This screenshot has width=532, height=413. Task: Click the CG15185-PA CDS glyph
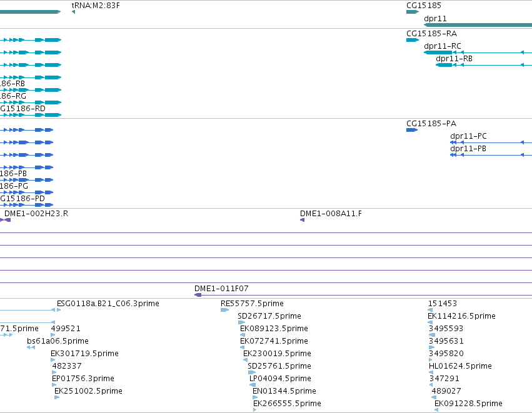click(x=412, y=130)
